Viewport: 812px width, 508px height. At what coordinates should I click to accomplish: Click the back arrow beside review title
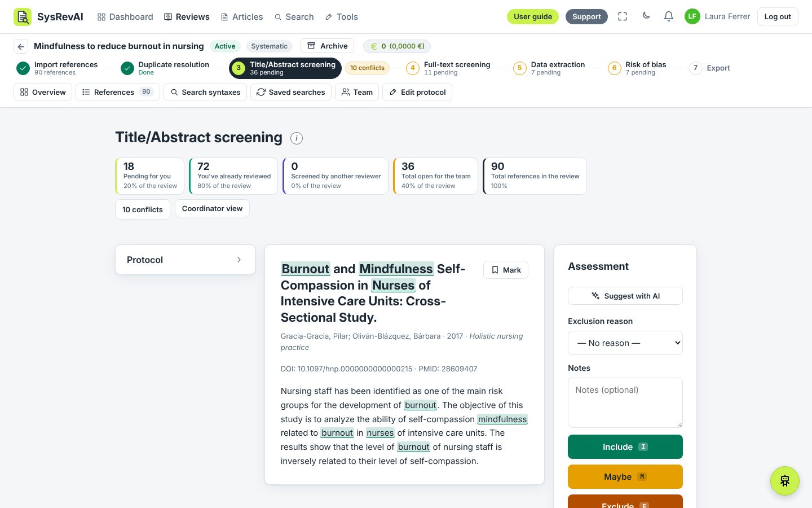click(x=21, y=46)
